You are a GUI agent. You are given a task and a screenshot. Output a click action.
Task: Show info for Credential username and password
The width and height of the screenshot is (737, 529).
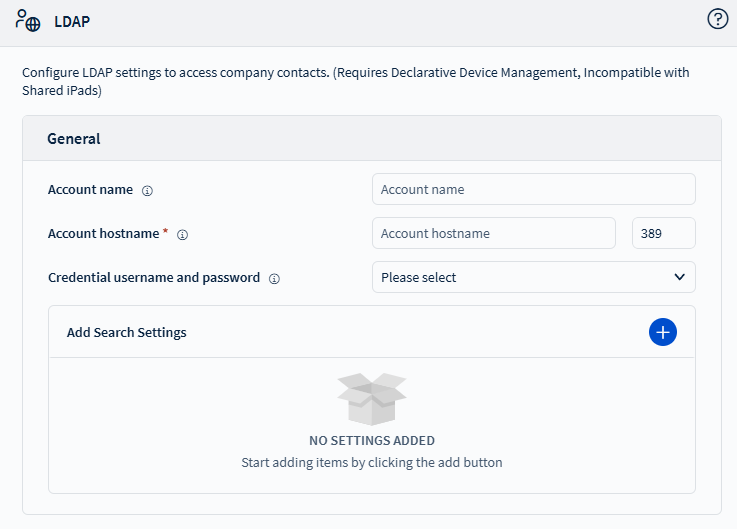tap(274, 278)
